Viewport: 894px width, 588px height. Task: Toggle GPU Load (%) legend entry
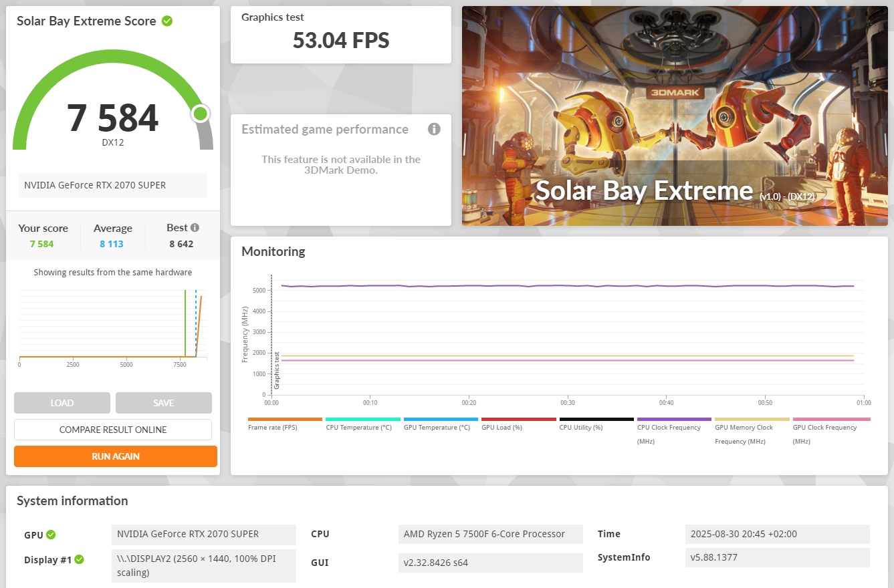(x=501, y=427)
